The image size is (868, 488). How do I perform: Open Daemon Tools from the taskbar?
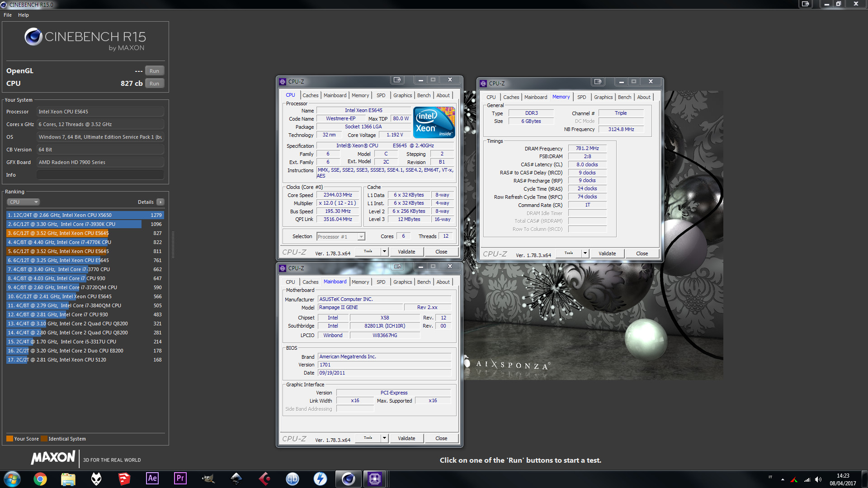pos(321,479)
